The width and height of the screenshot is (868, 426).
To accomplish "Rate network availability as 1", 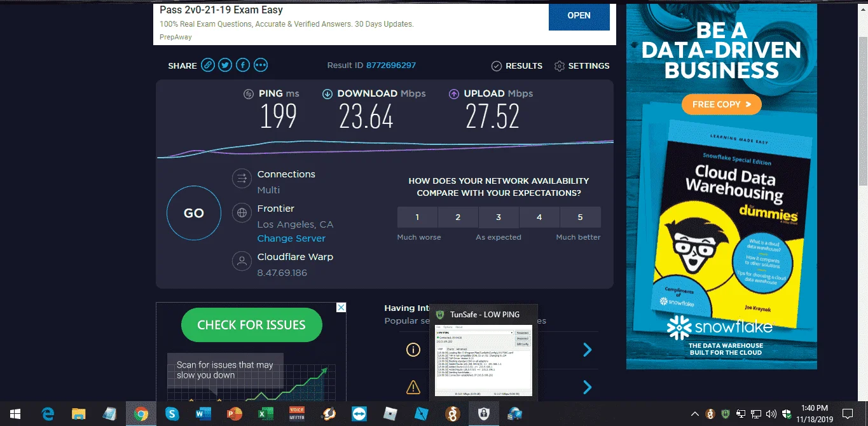I will pos(417,217).
